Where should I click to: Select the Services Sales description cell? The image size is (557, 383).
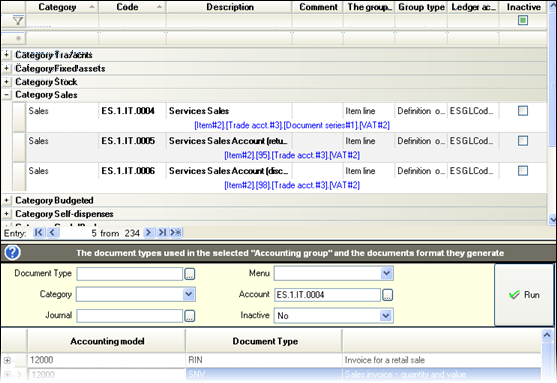[229, 111]
